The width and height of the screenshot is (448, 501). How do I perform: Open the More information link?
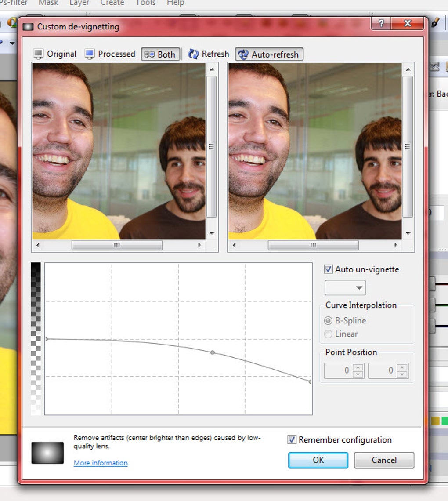point(101,463)
